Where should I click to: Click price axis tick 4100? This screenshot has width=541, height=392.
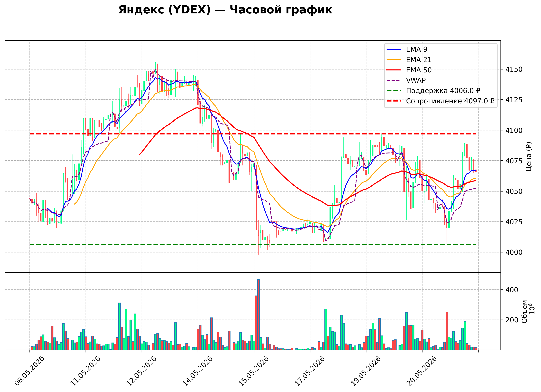[514, 130]
